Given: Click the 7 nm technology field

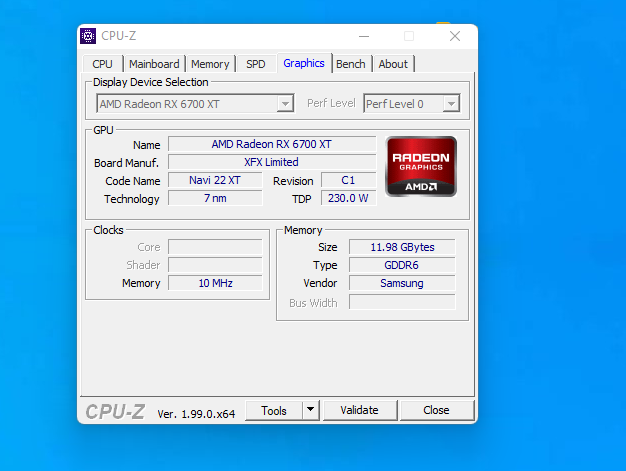Looking at the screenshot, I should pos(215,198).
